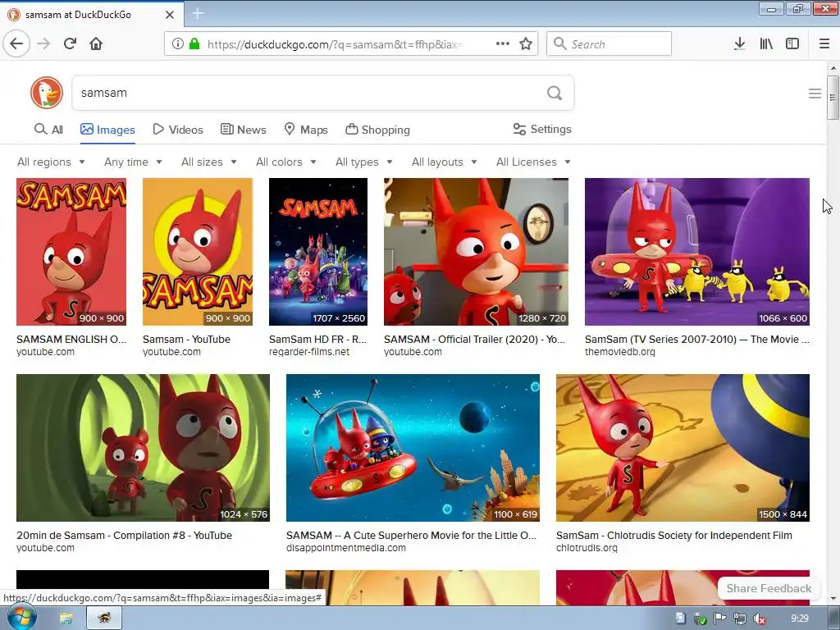This screenshot has width=840, height=630.
Task: Open the Samsam - YouTube yellow circle thumbnail
Action: 198,252
